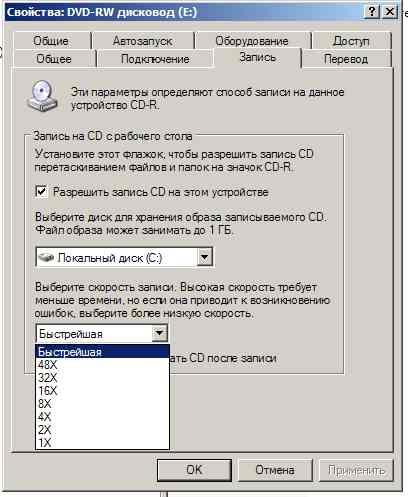
Task: Toggle 'Разрешить запись CD на этом устройстве' checkbox
Action: [x=41, y=192]
